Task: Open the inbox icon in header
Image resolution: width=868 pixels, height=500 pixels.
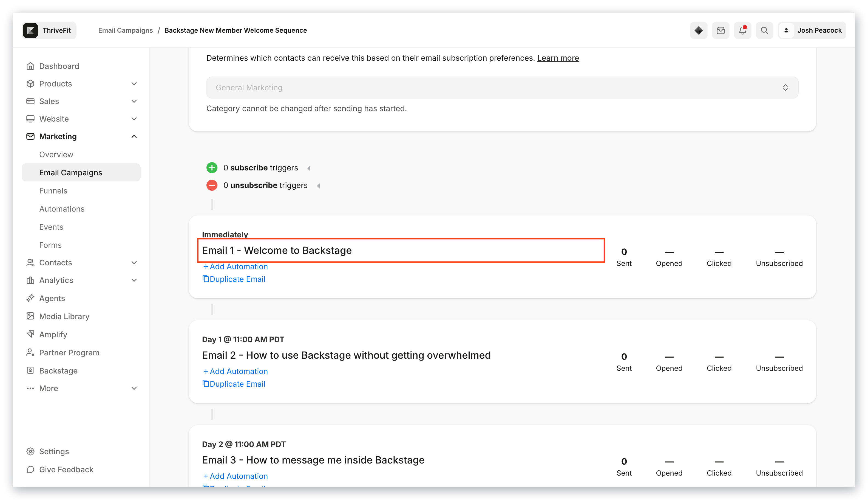Action: point(721,30)
